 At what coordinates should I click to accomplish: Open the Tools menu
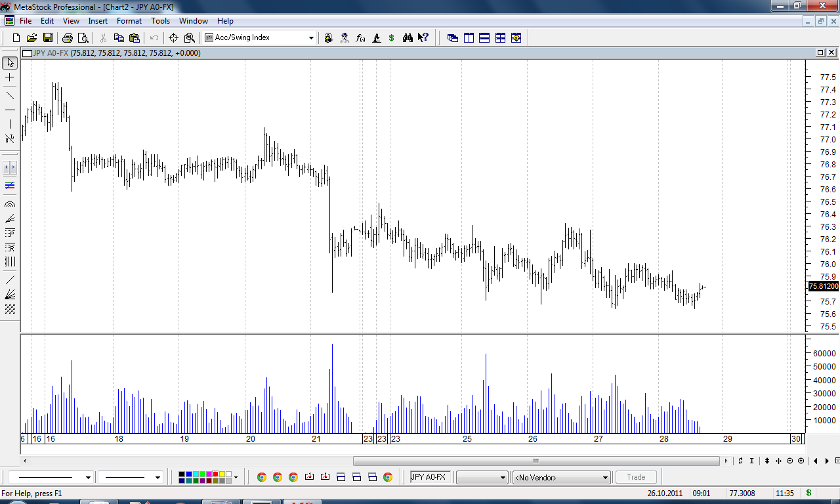coord(160,21)
